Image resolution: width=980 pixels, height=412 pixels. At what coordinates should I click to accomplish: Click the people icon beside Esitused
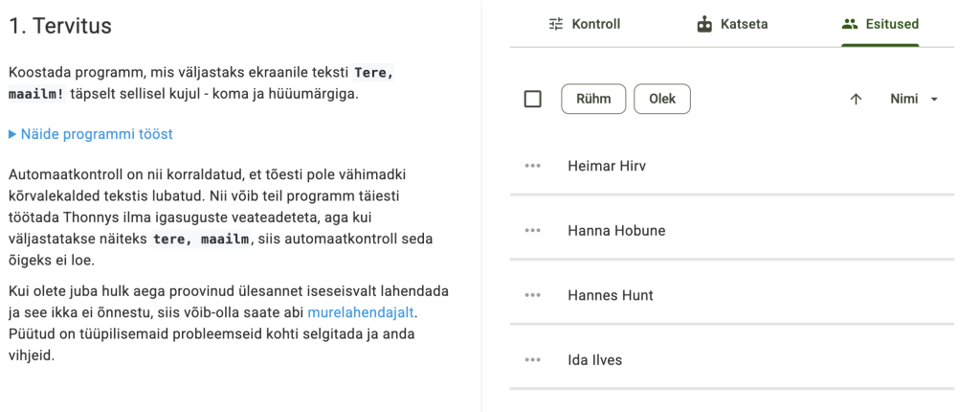pos(849,24)
